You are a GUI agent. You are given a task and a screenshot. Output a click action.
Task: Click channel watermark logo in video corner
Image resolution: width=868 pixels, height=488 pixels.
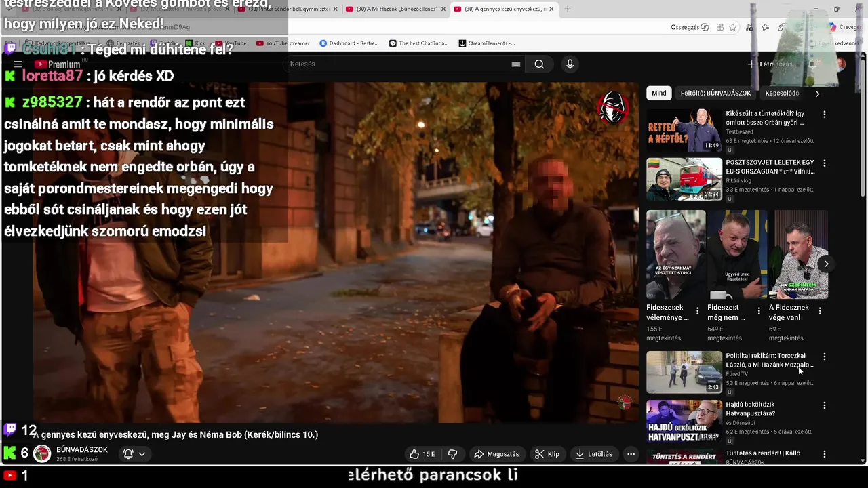coord(624,403)
